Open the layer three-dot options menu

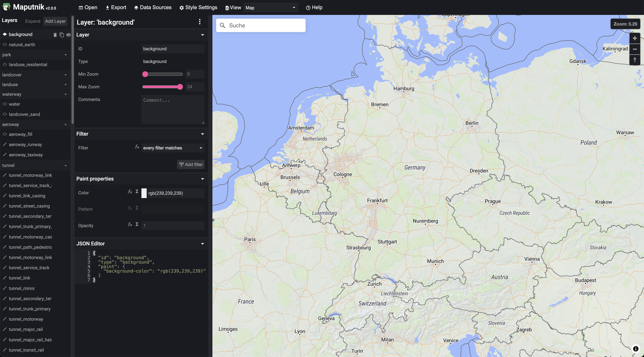[x=200, y=22]
